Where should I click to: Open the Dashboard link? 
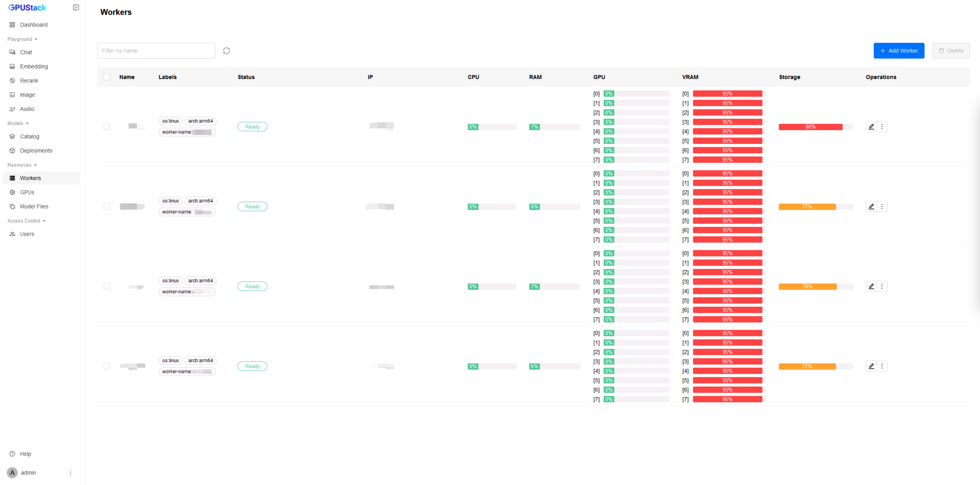click(x=33, y=25)
